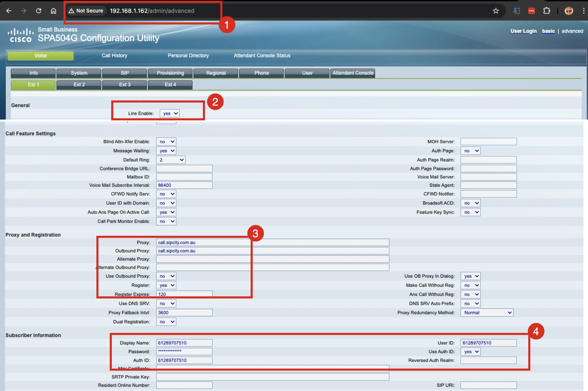588x391 pixels.
Task: Click the browser home icon
Action: [53, 11]
